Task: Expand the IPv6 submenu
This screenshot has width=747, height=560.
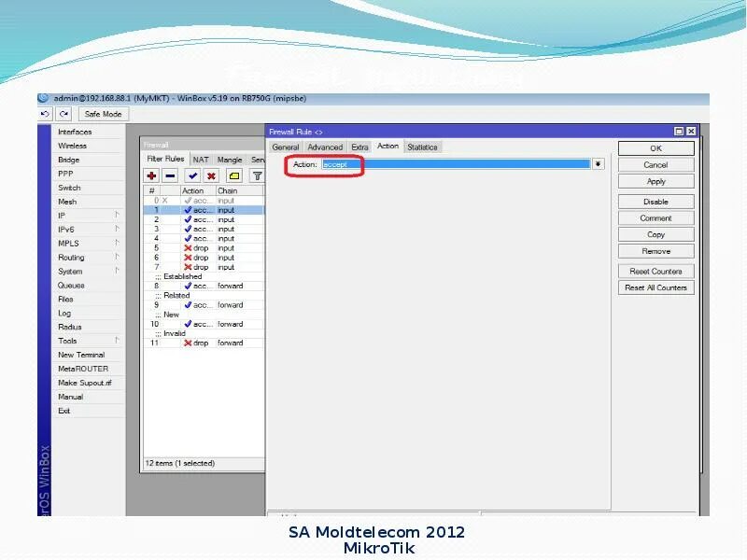Action: [x=88, y=230]
